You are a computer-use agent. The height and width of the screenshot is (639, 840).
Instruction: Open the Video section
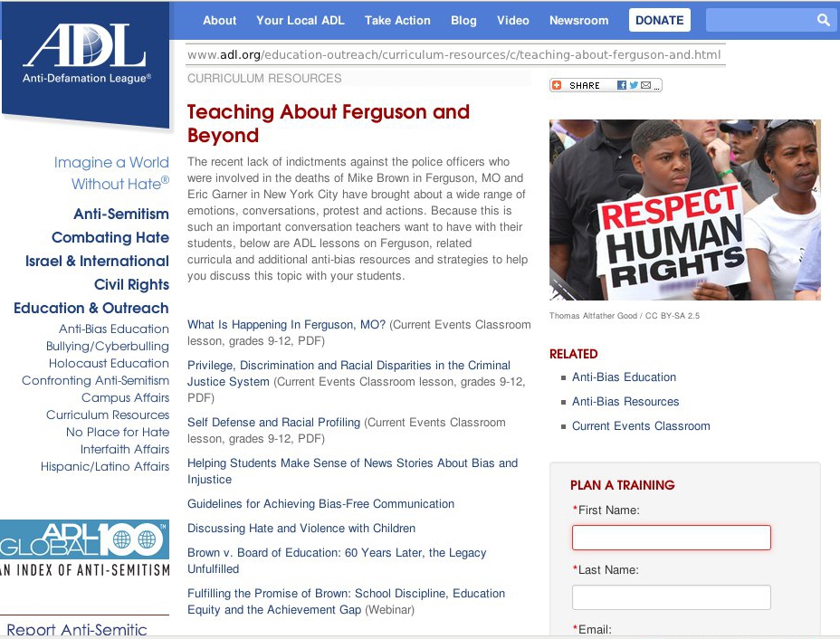[x=512, y=20]
